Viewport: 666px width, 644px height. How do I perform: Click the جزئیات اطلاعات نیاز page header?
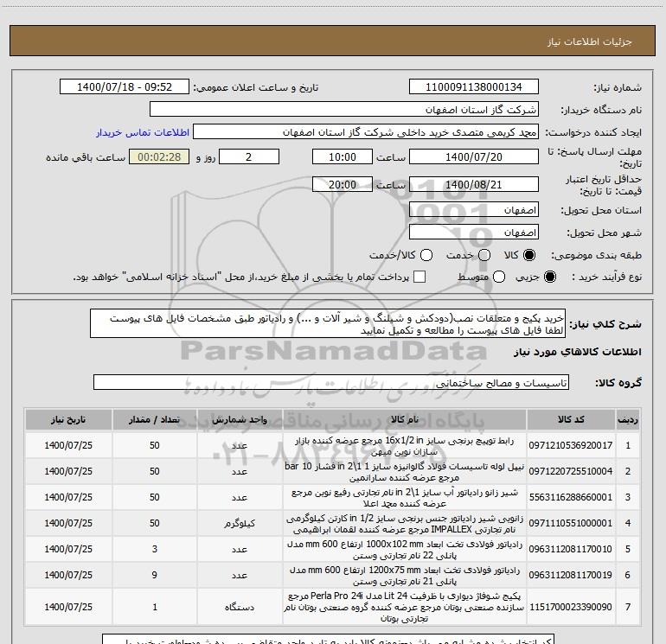590,41
